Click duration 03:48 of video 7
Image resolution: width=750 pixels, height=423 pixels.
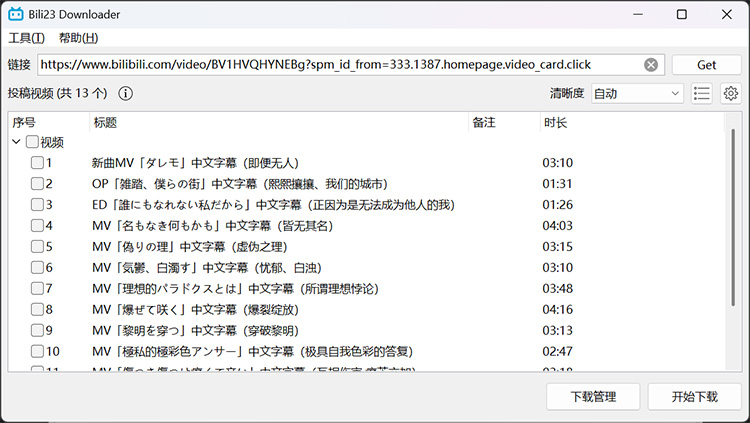[557, 289]
